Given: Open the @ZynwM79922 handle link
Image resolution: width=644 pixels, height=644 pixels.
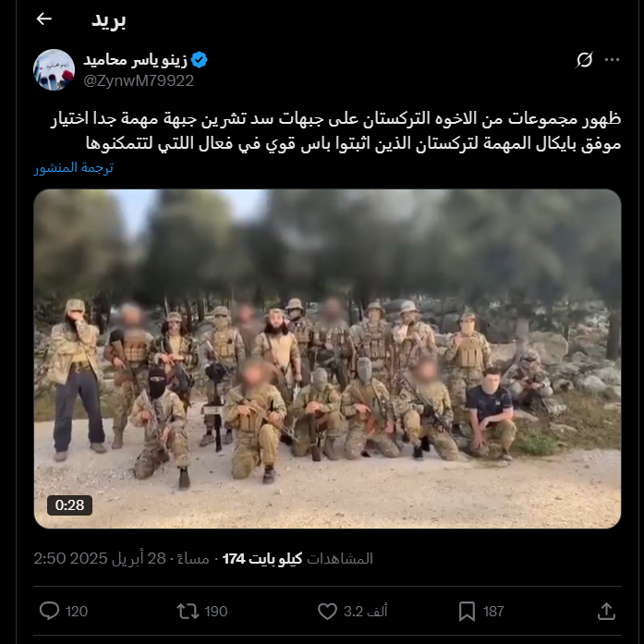Looking at the screenshot, I should 139,81.
